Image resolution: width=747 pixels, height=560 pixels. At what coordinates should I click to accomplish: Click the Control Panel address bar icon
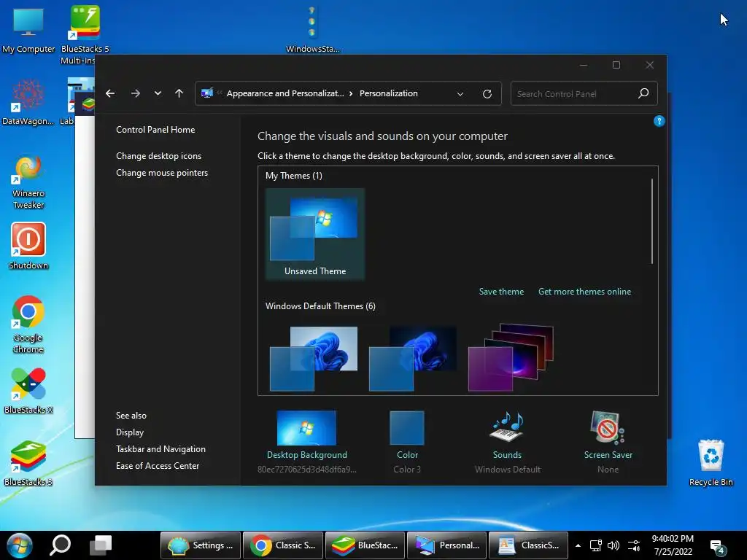tap(206, 93)
